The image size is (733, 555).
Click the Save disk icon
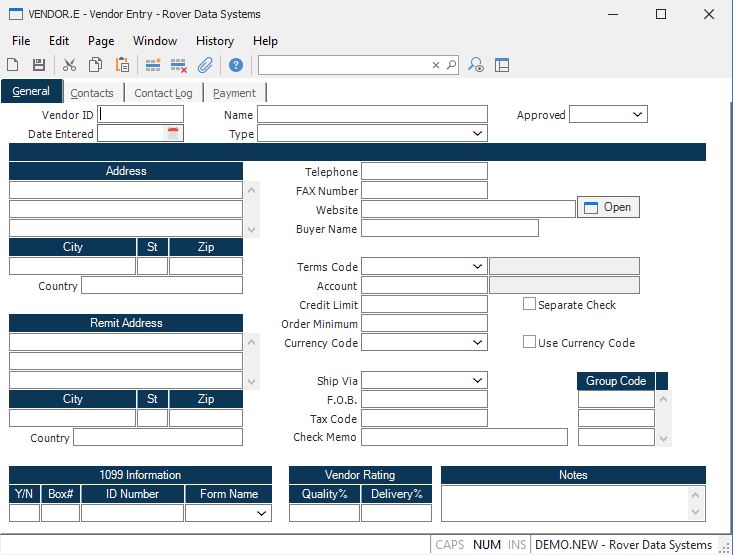pos(39,65)
